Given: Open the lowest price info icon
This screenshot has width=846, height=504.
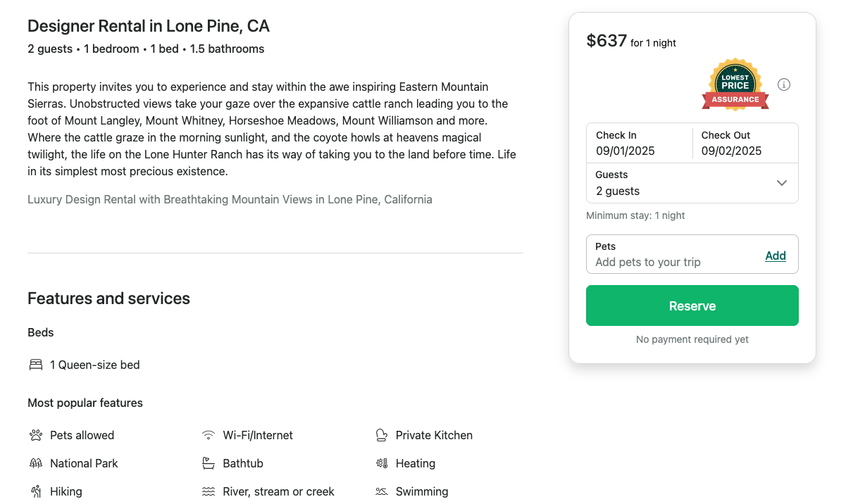Looking at the screenshot, I should pos(784,84).
